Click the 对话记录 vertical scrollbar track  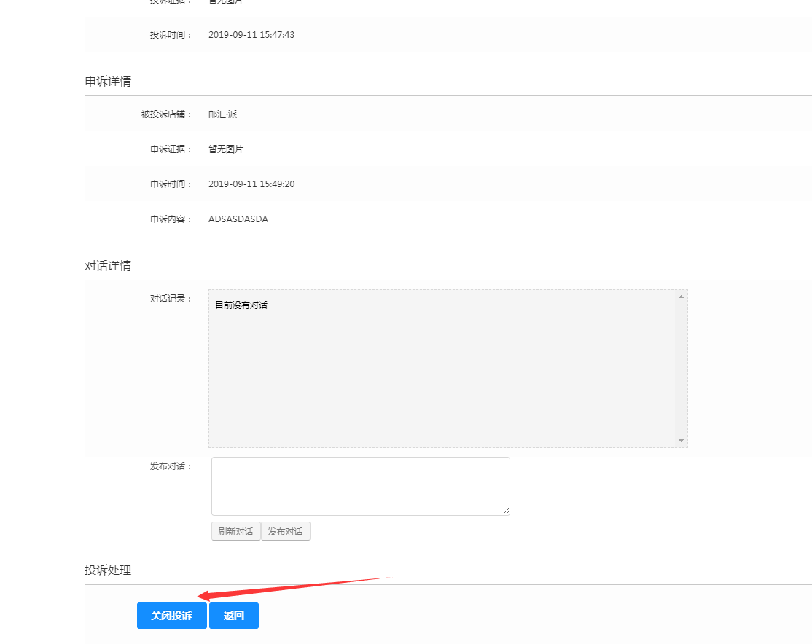(681, 368)
